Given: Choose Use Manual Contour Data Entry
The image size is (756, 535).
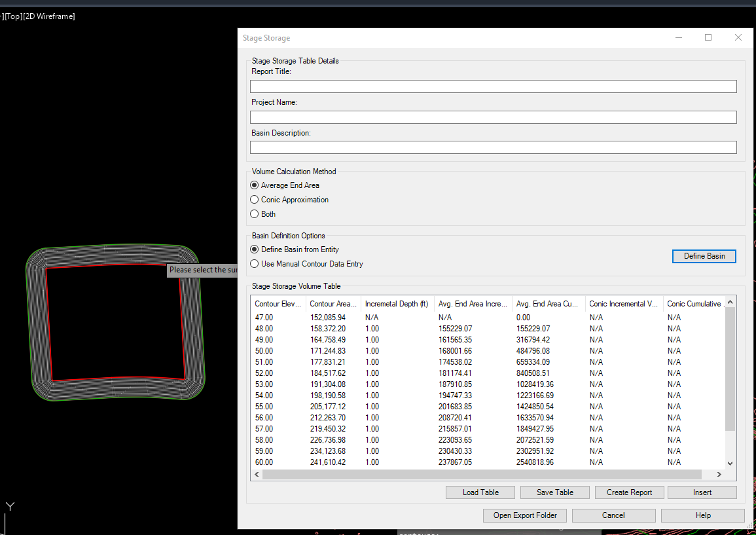Looking at the screenshot, I should tap(254, 263).
